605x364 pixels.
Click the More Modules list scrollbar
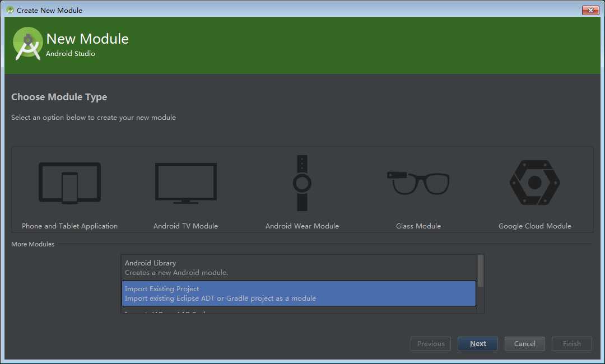pyautogui.click(x=481, y=271)
